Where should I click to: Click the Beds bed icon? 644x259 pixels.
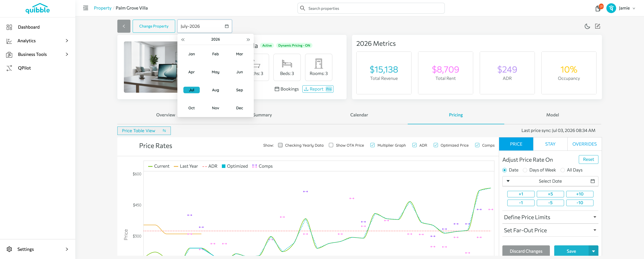coord(287,64)
